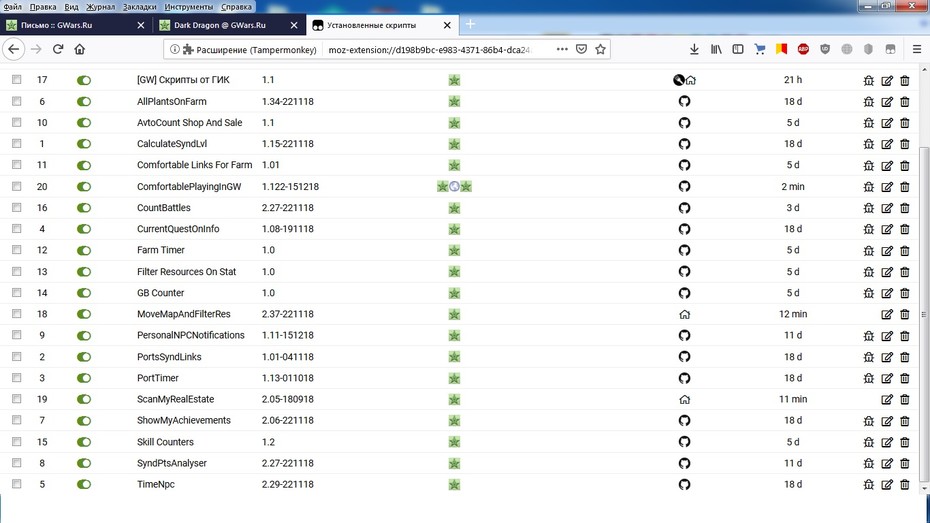Screen dimensions: 930x523
Task: Close the Установленные скрипты tab
Action: (447, 25)
